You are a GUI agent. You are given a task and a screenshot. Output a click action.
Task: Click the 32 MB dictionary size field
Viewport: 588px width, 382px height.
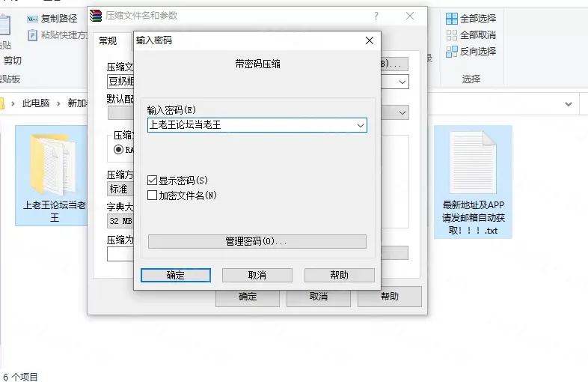[120, 221]
